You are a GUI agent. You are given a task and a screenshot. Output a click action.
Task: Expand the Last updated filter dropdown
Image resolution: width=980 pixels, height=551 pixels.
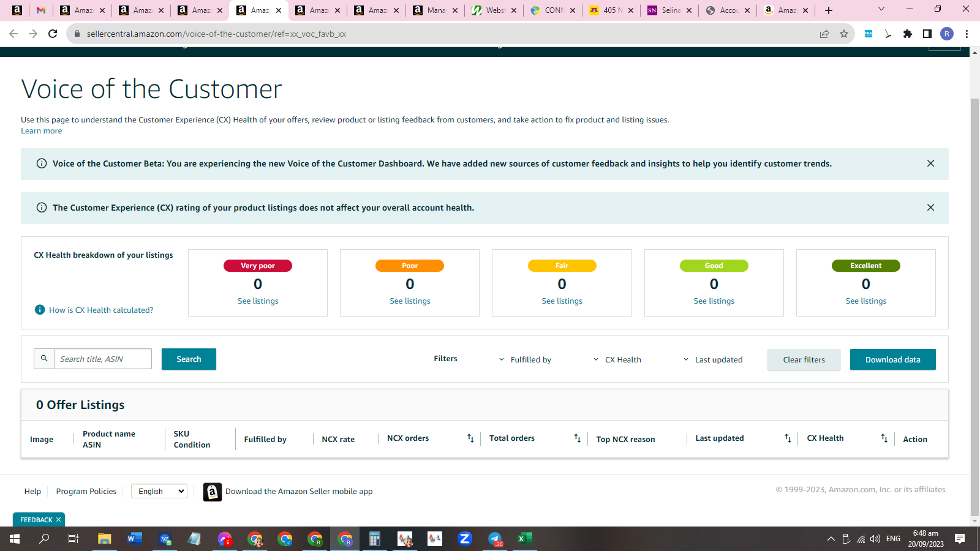click(x=712, y=360)
